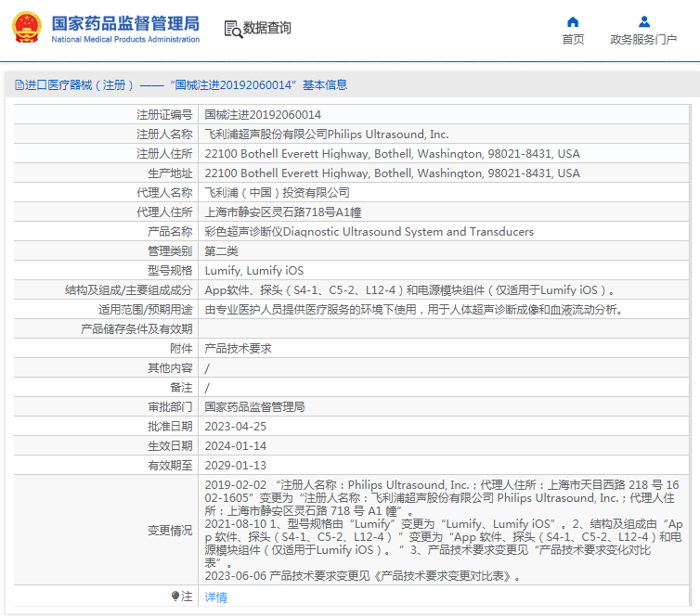This screenshot has width=700, height=616.
Task: Click the 数据查询 label
Action: coord(267,28)
